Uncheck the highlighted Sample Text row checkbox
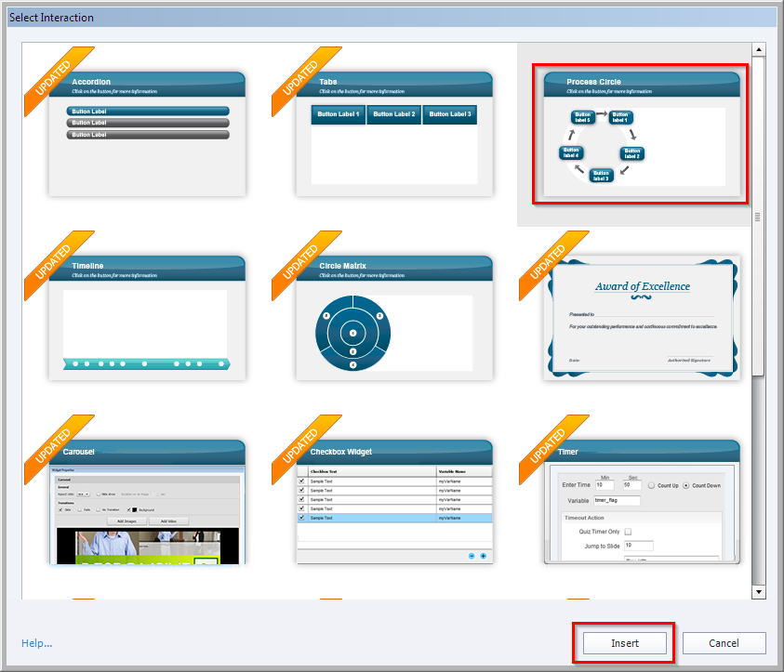Screen dimensions: 784x672 [302, 518]
